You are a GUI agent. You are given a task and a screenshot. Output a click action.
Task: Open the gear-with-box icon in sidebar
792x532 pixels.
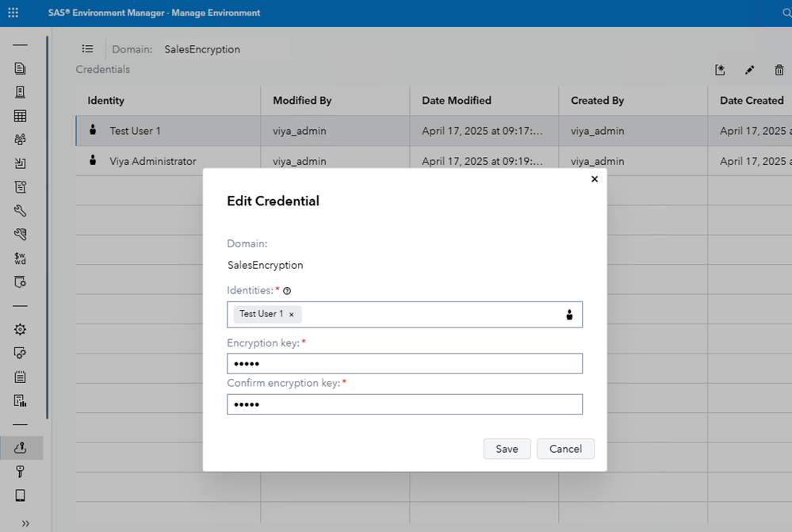click(20, 353)
